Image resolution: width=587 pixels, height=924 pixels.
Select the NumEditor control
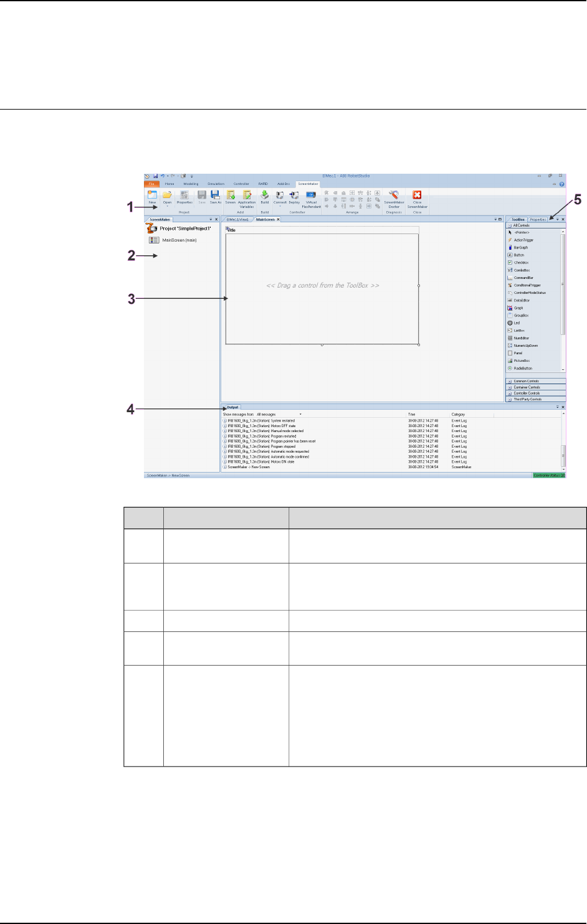[518, 338]
